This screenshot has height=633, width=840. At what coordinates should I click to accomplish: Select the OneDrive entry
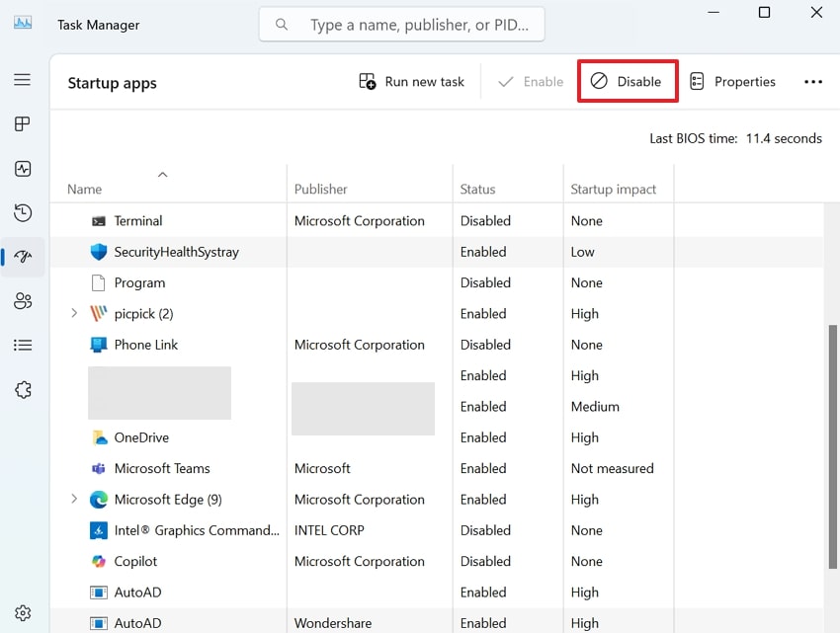click(141, 437)
